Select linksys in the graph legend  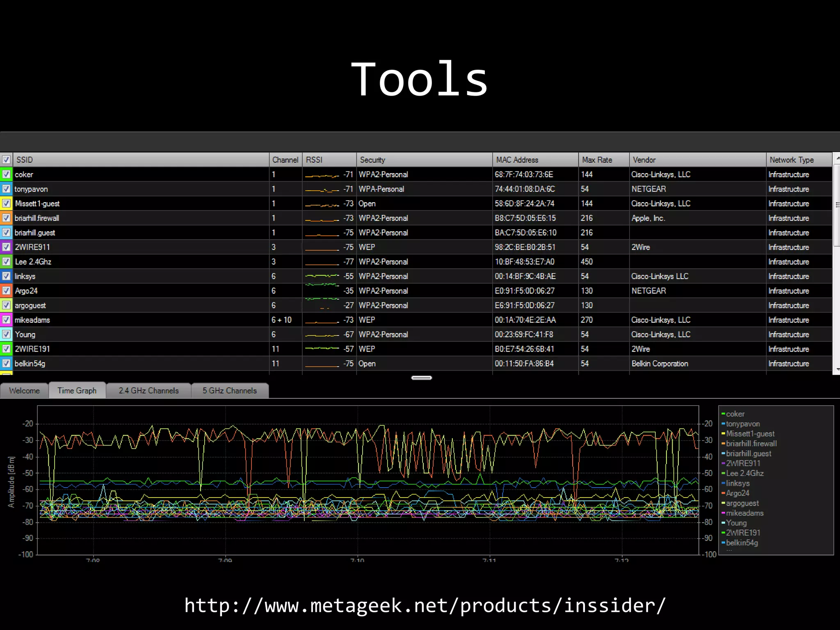pyautogui.click(x=736, y=483)
